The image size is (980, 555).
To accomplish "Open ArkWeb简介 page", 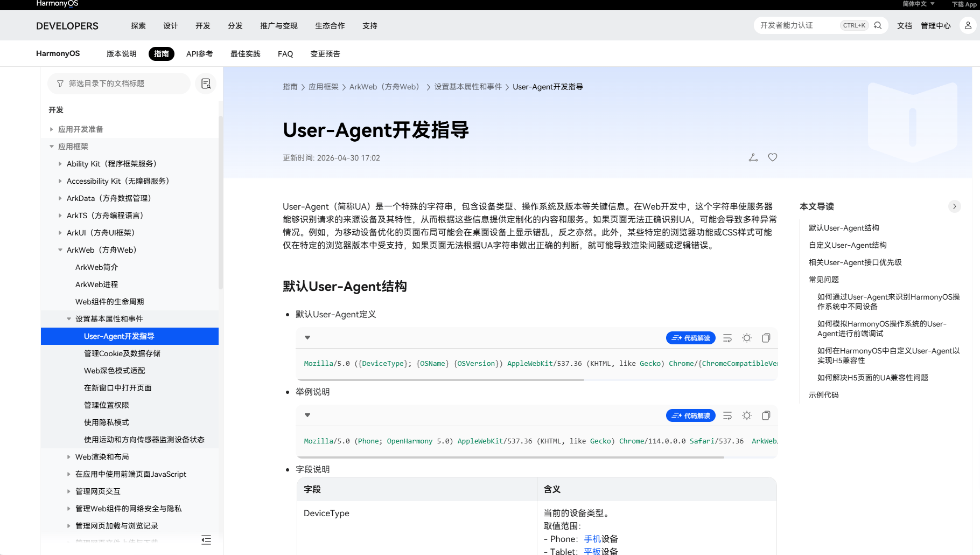I will click(x=96, y=267).
